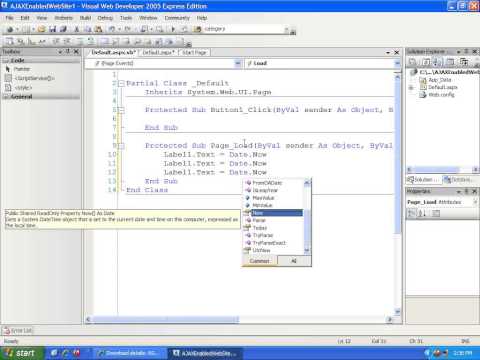This screenshot has height=360, width=480.
Task: Close the Toolbox panel
Action: [76, 52]
